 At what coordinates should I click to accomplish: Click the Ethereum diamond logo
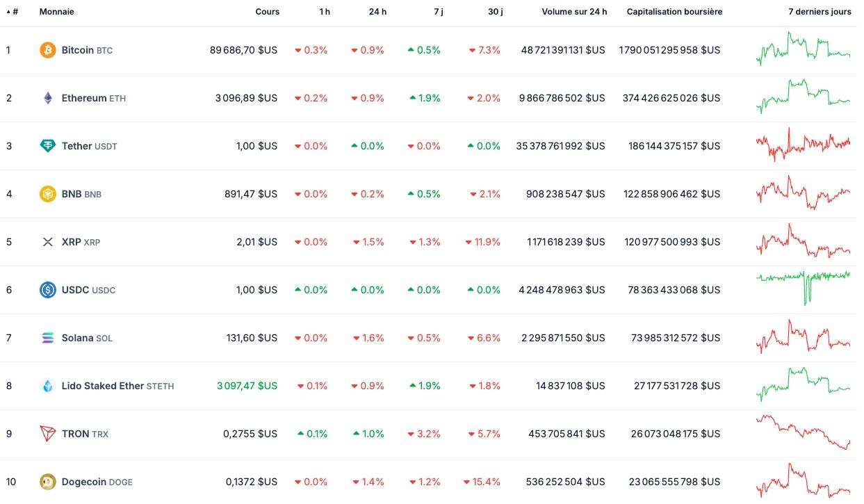(x=47, y=98)
